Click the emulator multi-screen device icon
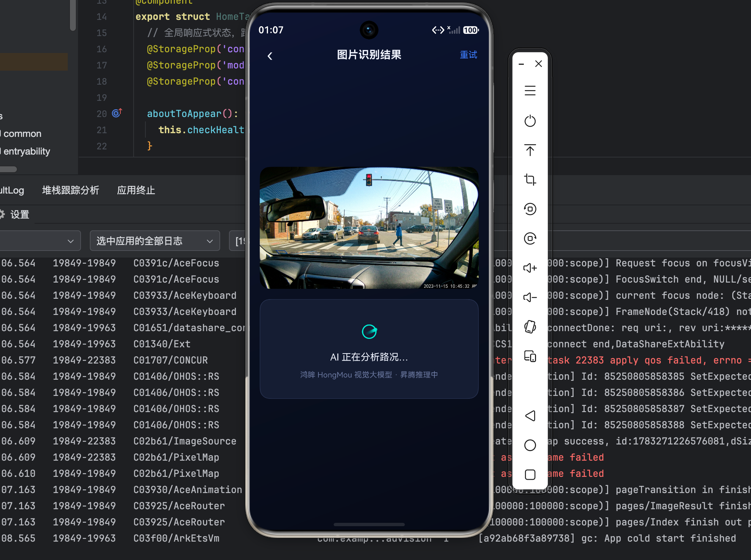 tap(530, 356)
